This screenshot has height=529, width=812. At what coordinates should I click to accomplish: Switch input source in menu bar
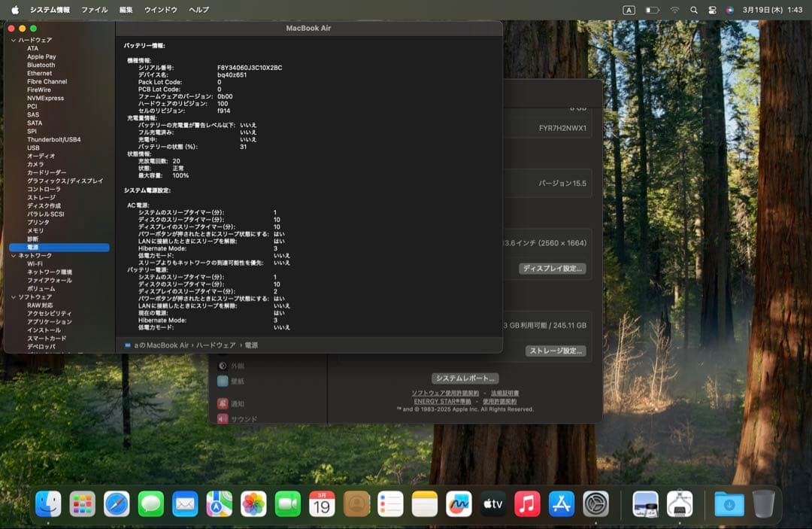pyautogui.click(x=629, y=10)
